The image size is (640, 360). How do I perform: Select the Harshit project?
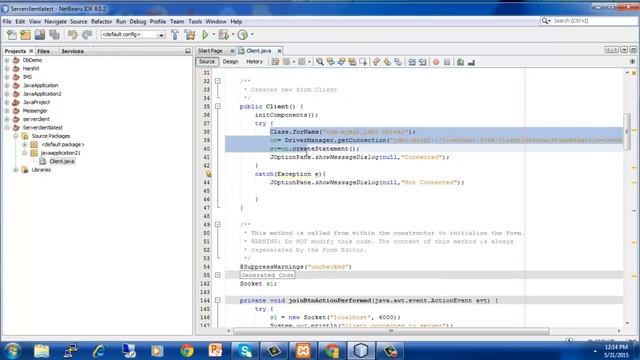click(x=31, y=69)
